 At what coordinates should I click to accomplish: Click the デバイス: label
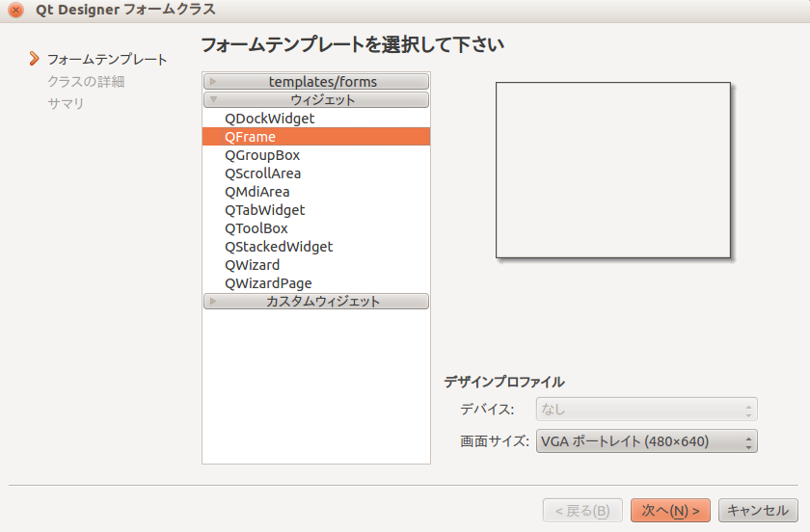[x=487, y=410]
